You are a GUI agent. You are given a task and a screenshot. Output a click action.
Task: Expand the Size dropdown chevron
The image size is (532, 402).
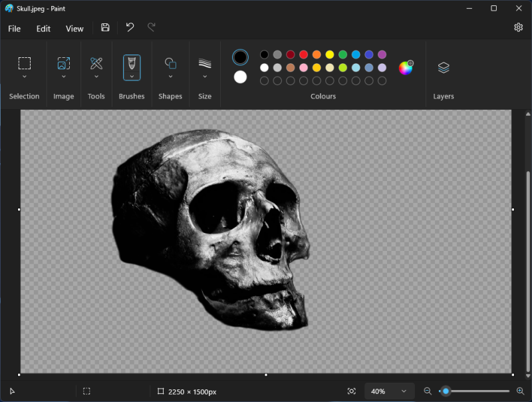pyautogui.click(x=205, y=77)
